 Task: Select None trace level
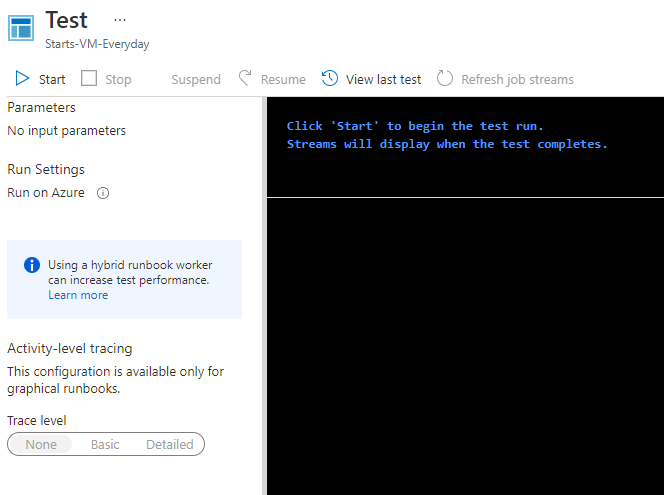point(41,444)
